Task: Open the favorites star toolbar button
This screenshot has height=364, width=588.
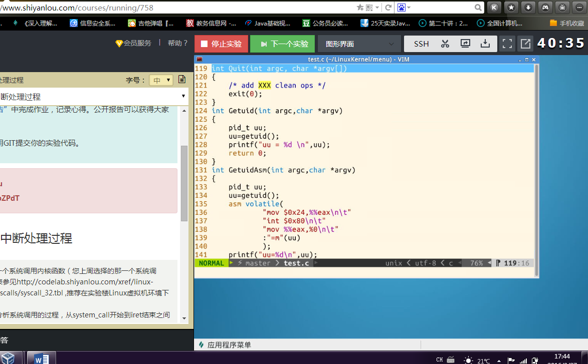Action: [x=511, y=8]
